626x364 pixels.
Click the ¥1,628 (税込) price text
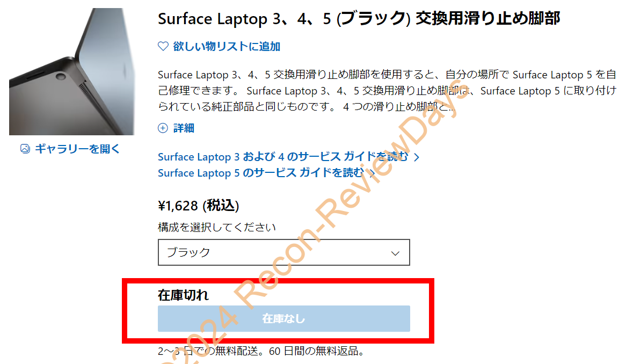coord(198,206)
